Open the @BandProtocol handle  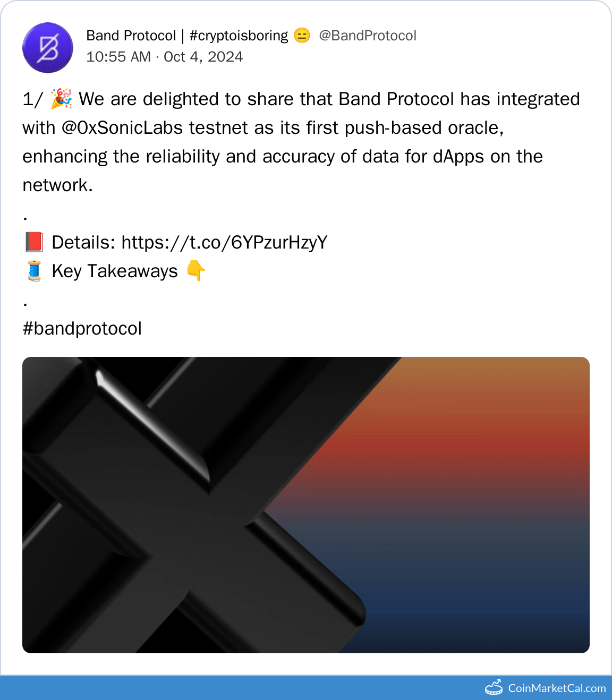[x=368, y=36]
